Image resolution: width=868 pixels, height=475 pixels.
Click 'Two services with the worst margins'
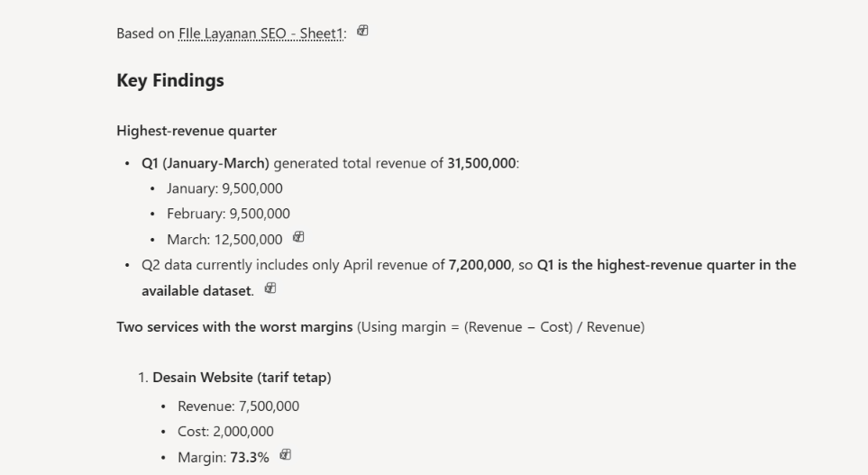coord(234,326)
